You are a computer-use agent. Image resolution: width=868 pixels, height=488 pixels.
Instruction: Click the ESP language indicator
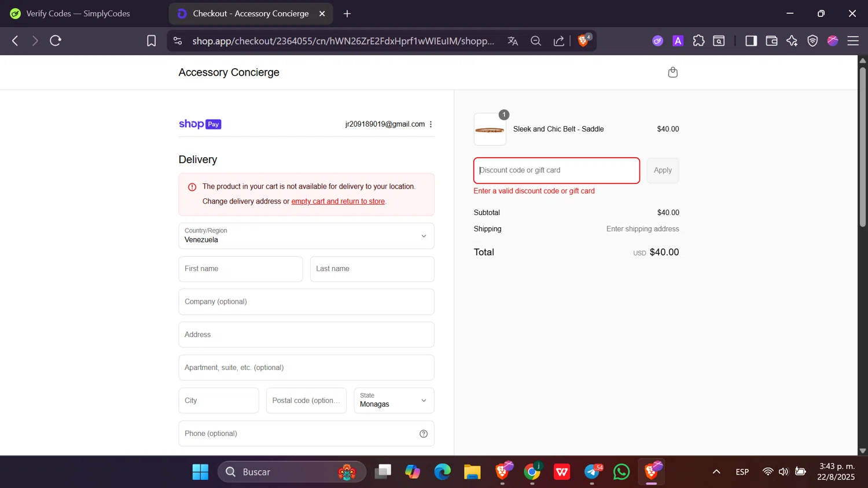point(742,472)
